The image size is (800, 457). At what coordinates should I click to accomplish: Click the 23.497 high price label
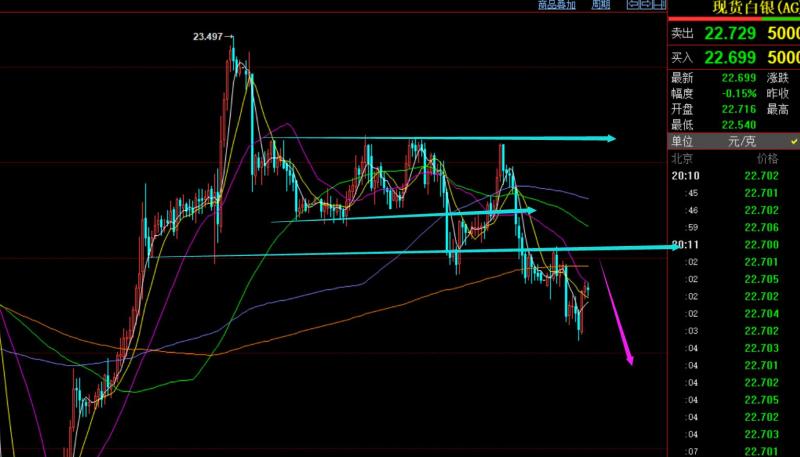point(209,37)
